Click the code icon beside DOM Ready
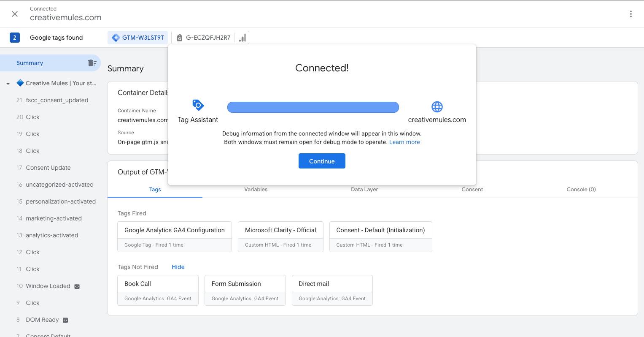 pos(65,320)
